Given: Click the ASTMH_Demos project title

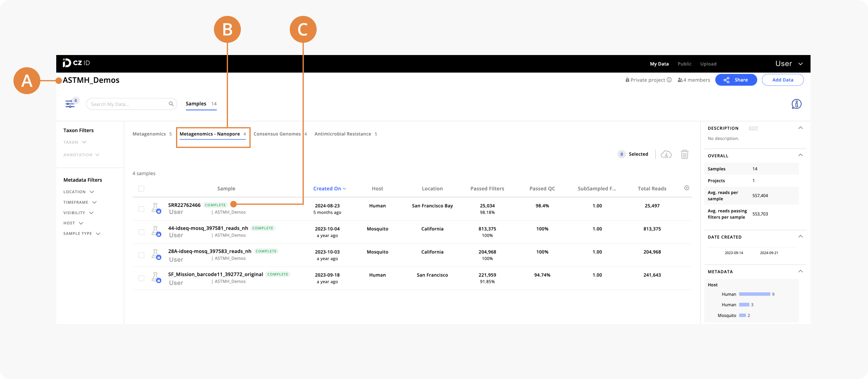Looking at the screenshot, I should 91,80.
